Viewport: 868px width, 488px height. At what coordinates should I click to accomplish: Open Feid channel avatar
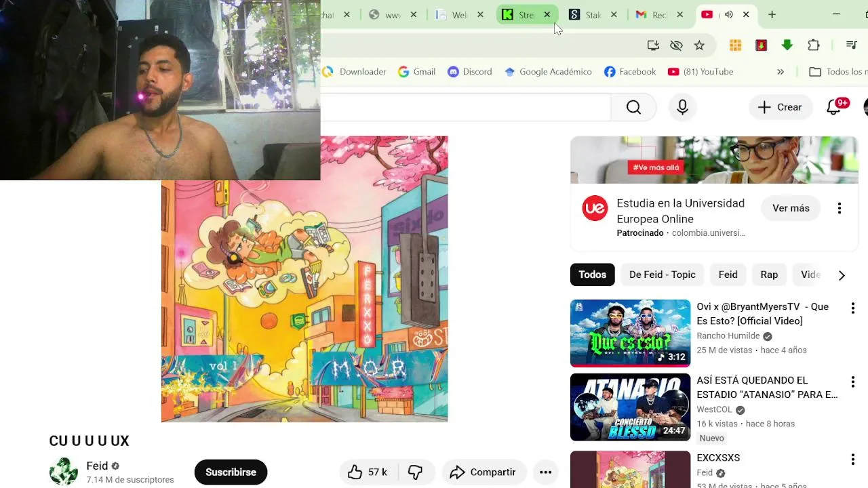[x=64, y=472]
